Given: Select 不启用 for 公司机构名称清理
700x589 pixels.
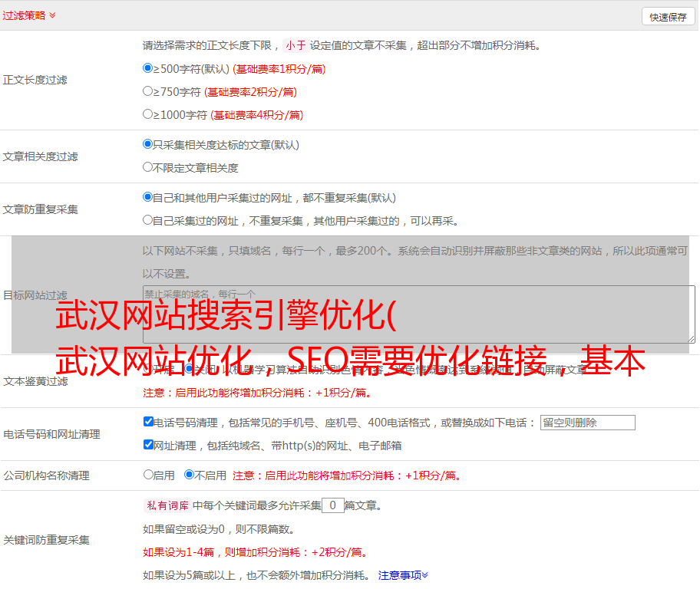Looking at the screenshot, I should pyautogui.click(x=189, y=474).
